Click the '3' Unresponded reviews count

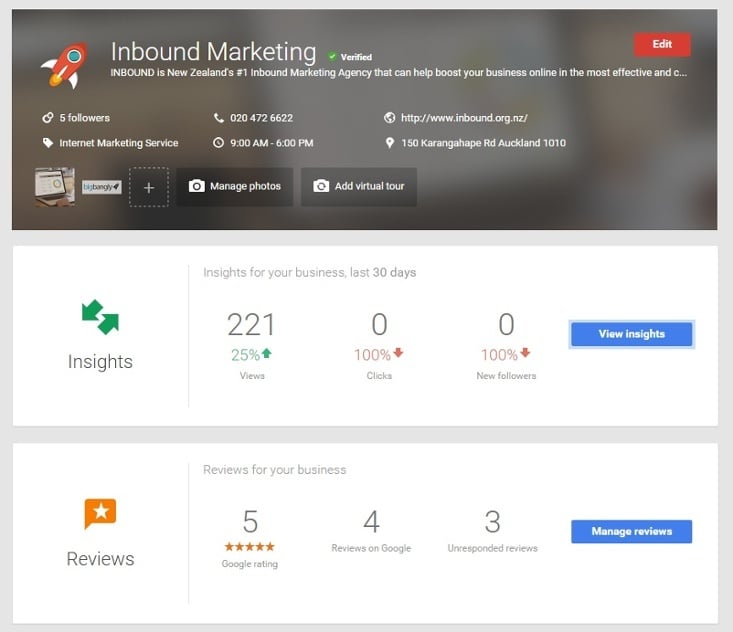click(492, 522)
